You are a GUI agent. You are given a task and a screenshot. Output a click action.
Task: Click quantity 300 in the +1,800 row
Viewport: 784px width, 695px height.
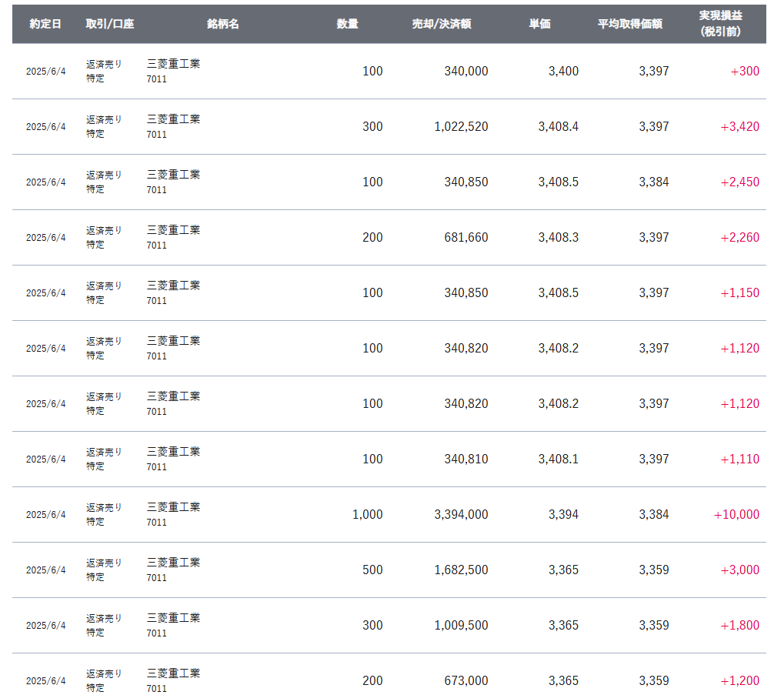[372, 626]
